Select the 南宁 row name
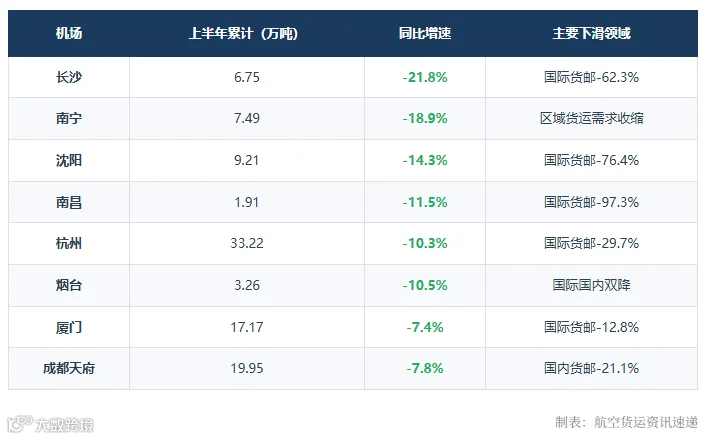Image resolution: width=704 pixels, height=439 pixels. (69, 119)
